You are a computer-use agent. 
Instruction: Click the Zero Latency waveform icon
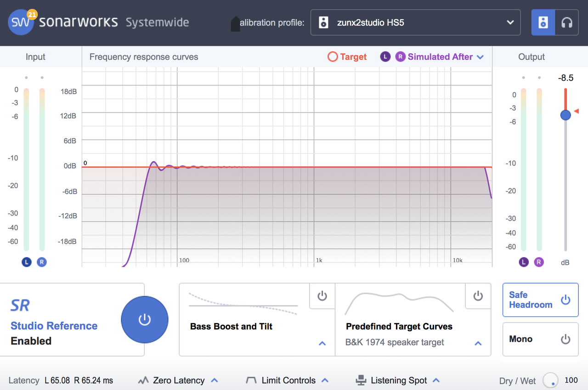[144, 380]
